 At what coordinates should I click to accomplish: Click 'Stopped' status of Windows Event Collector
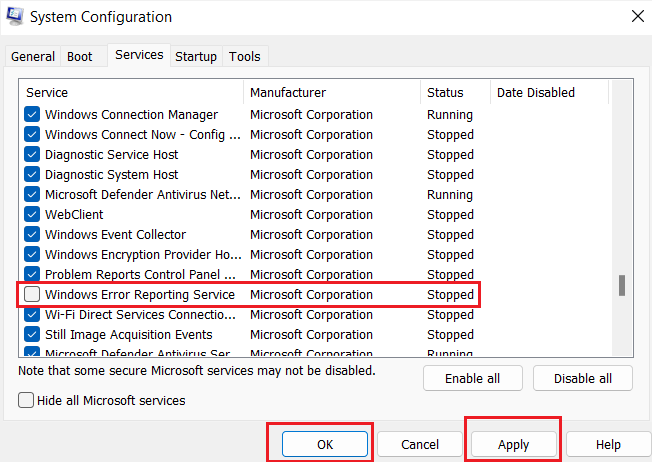[x=450, y=234]
